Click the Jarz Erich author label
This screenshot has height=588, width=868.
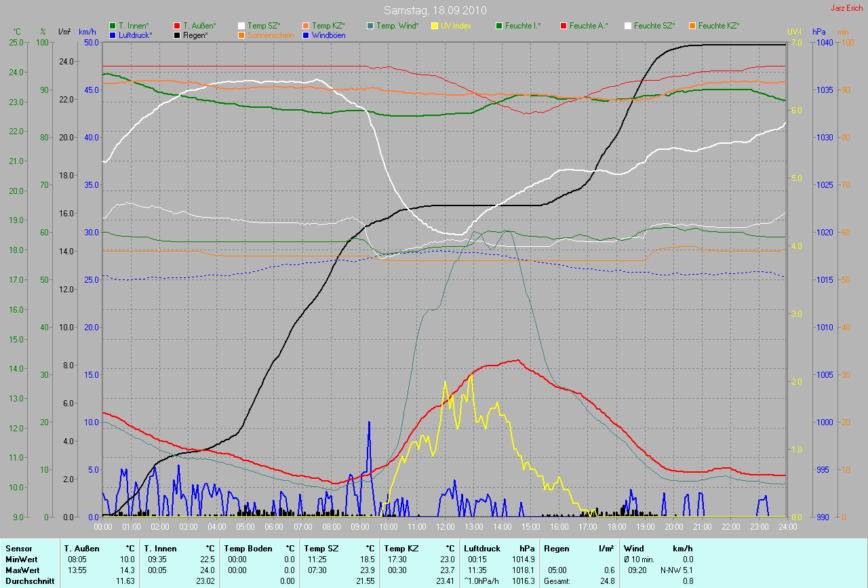click(x=848, y=8)
